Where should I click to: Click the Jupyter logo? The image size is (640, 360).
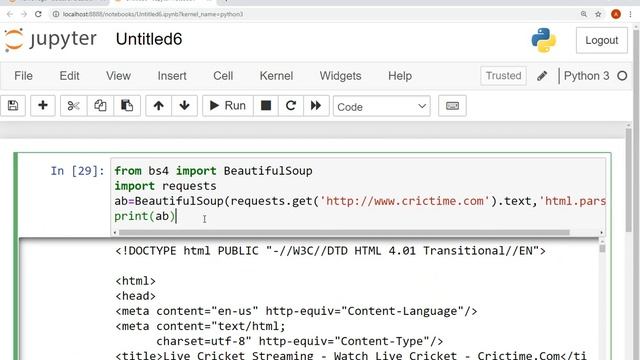[50, 40]
